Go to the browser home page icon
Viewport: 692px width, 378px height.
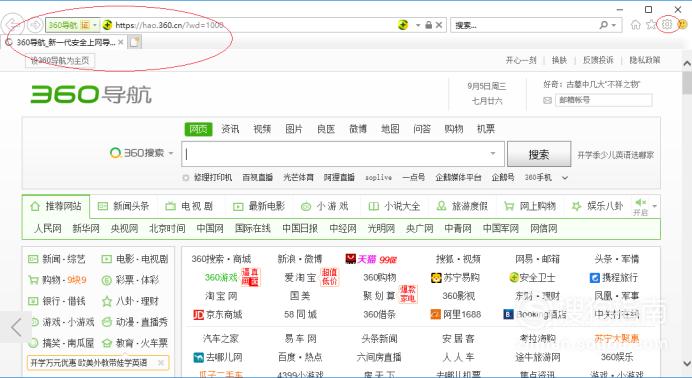pos(636,25)
